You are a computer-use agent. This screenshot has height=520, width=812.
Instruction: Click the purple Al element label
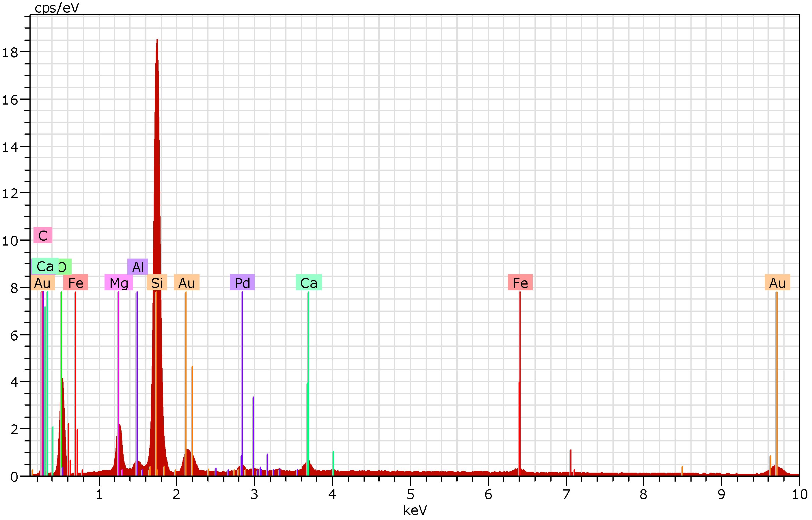[x=137, y=267]
